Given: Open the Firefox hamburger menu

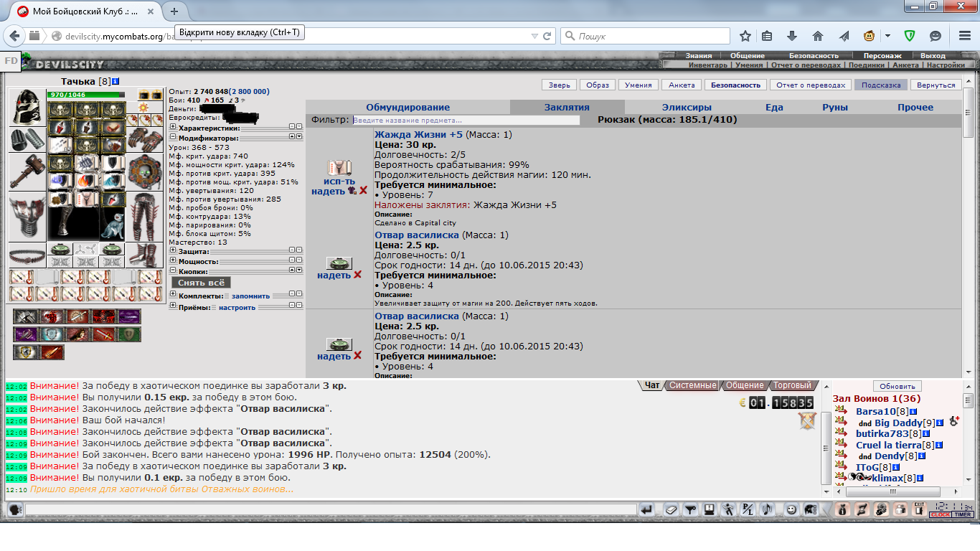Looking at the screenshot, I should pyautogui.click(x=963, y=36).
